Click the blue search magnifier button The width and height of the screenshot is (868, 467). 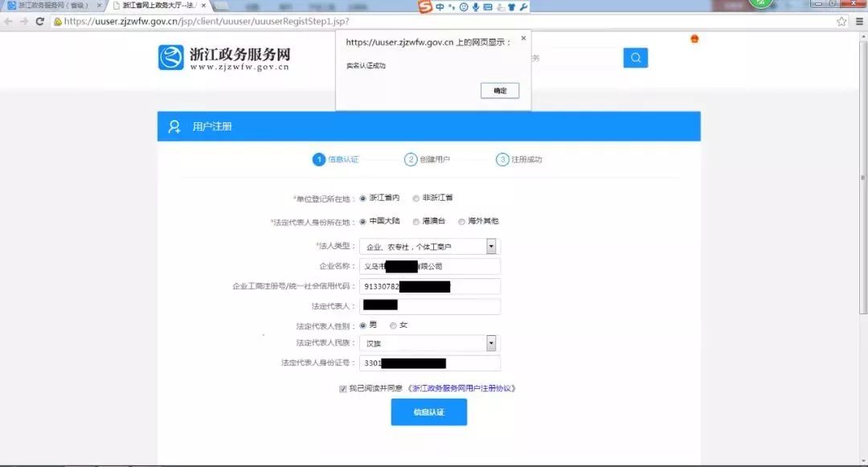coord(636,58)
